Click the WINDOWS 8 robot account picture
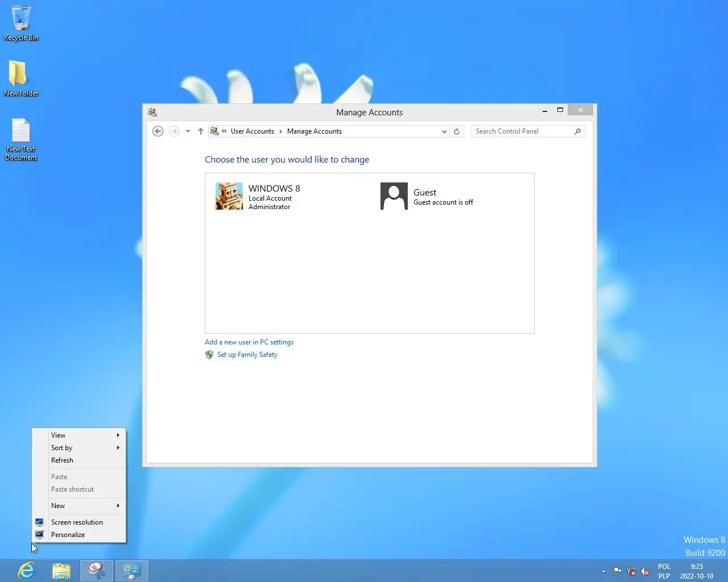 (229, 196)
